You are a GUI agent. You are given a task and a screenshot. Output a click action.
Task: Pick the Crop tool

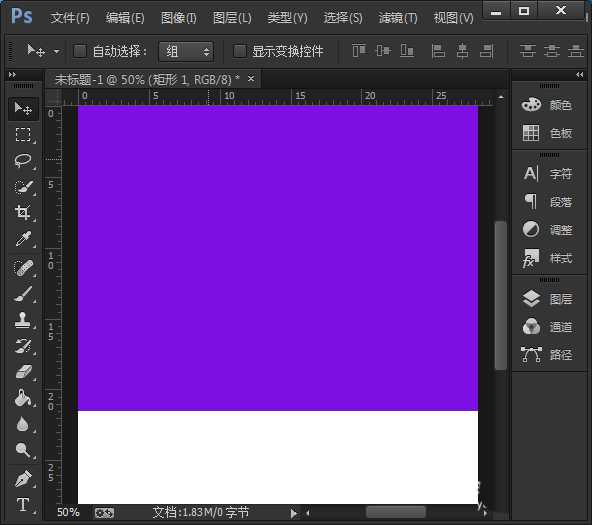click(23, 212)
